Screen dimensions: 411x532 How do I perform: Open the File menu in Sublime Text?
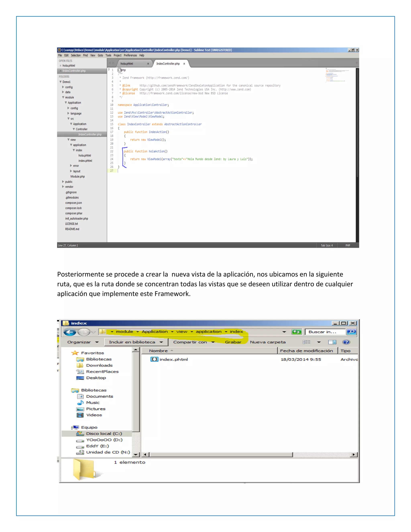click(60, 55)
